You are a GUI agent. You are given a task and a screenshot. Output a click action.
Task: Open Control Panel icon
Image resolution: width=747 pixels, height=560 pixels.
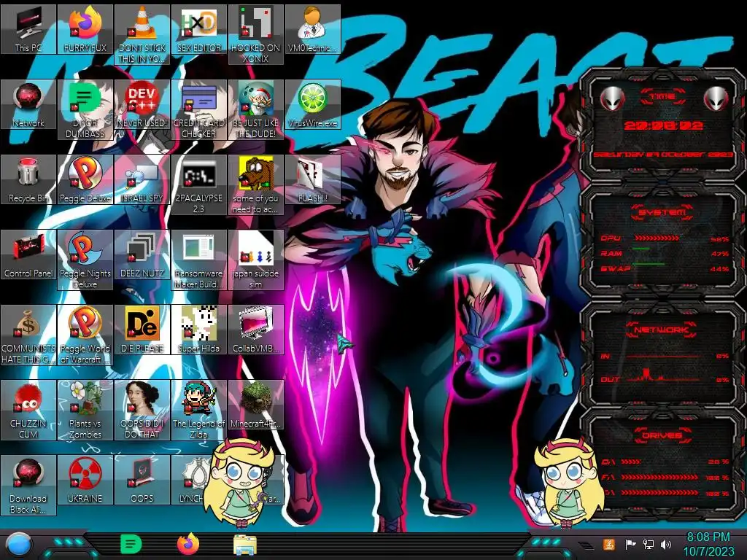(28, 255)
